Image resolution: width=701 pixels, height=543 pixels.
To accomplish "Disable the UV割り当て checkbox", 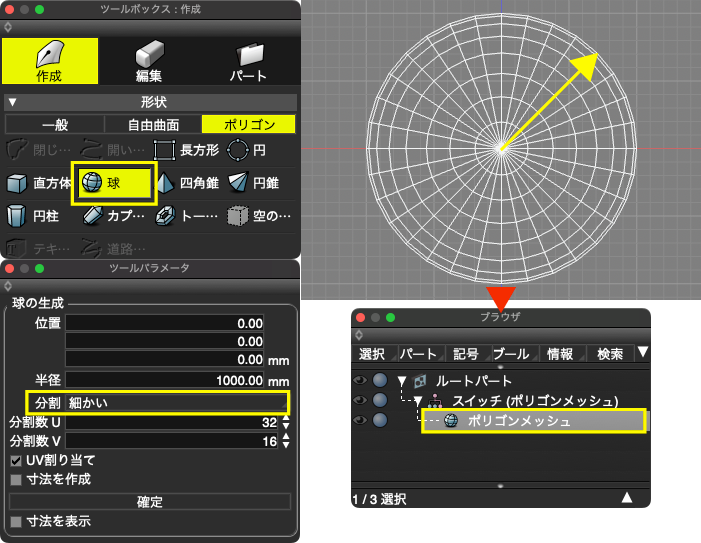I will pos(16,461).
